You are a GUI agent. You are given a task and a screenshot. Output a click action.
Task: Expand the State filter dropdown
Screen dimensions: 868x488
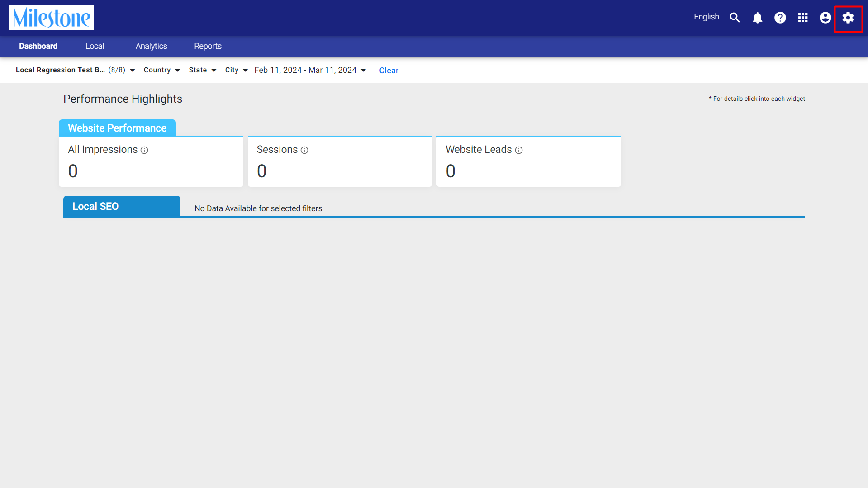click(203, 70)
